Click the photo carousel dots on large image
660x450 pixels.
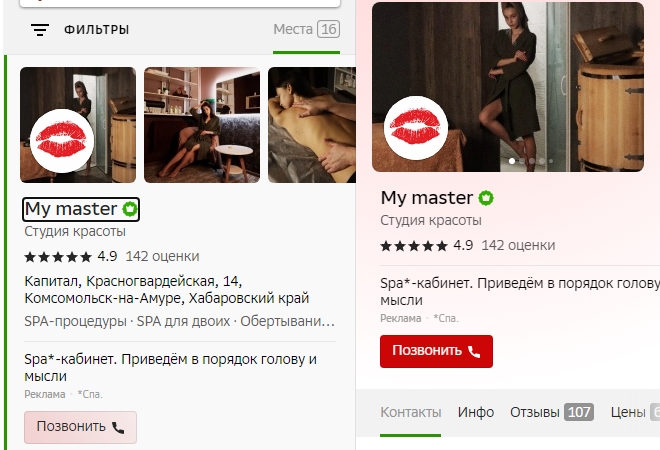click(527, 161)
